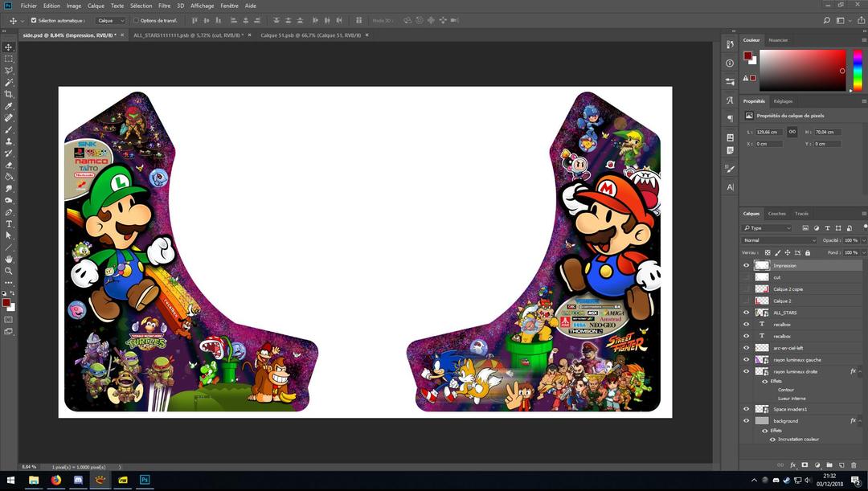Open the Calque menu
868x491 pixels.
coord(96,6)
